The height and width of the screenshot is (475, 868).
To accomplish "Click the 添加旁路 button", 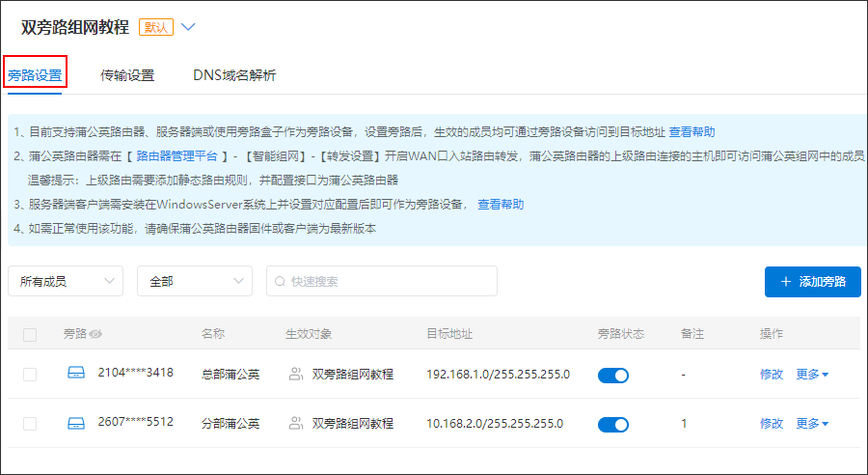I will [x=813, y=282].
